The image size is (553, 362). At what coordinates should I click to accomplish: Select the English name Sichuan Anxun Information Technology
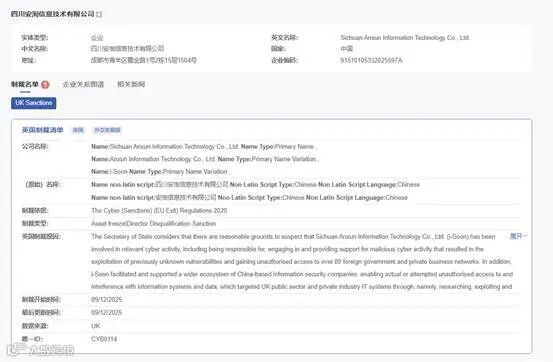(x=405, y=37)
